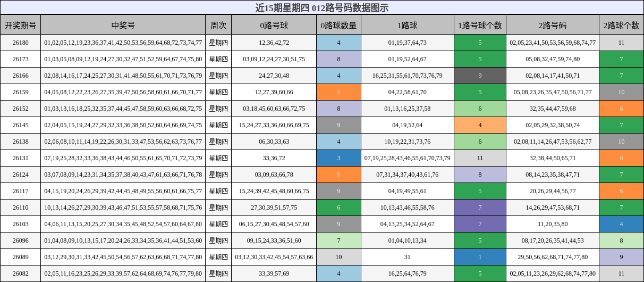Click 2路号码 cell 32,35,44,47,59,68
644x282 pixels.
point(553,109)
